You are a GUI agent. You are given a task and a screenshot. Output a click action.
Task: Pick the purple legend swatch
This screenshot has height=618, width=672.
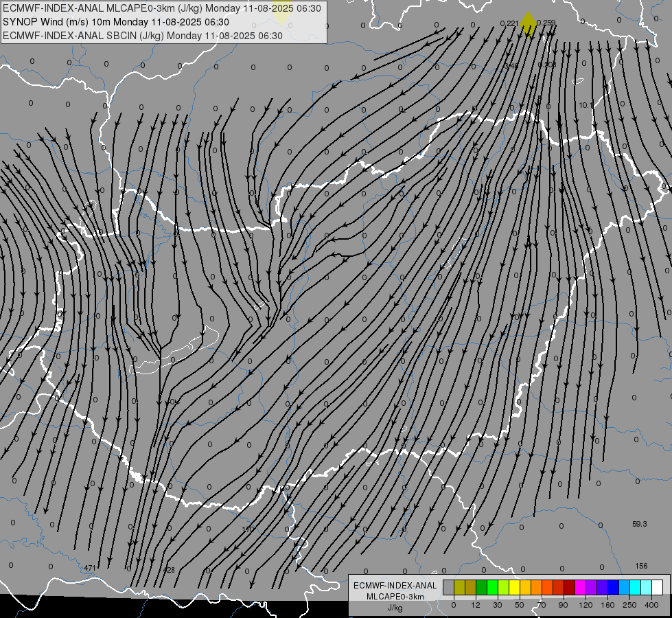click(592, 587)
